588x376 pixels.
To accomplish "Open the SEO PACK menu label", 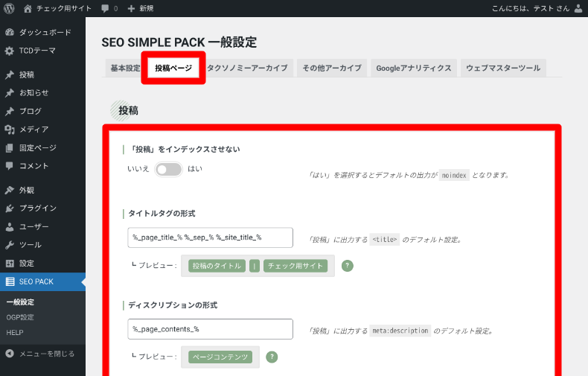I will [x=36, y=281].
